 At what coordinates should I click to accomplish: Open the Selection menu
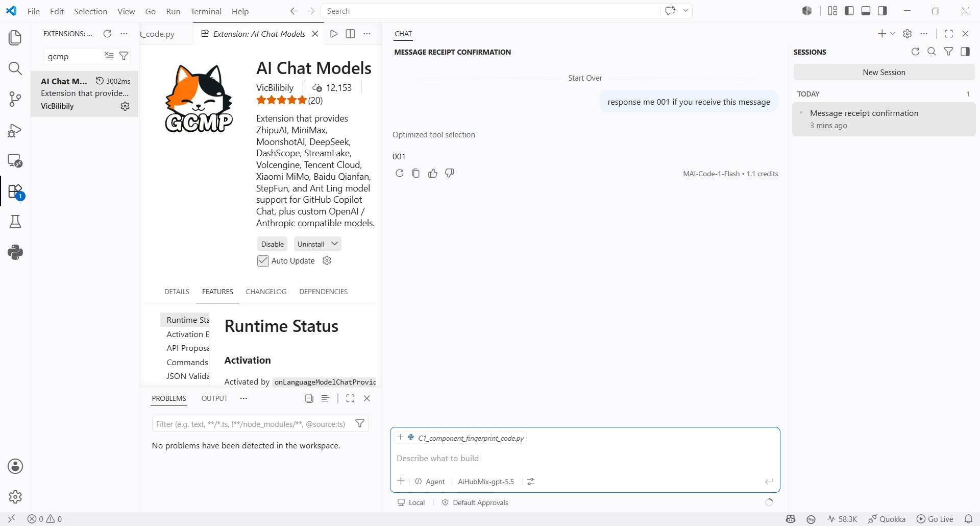pos(90,11)
